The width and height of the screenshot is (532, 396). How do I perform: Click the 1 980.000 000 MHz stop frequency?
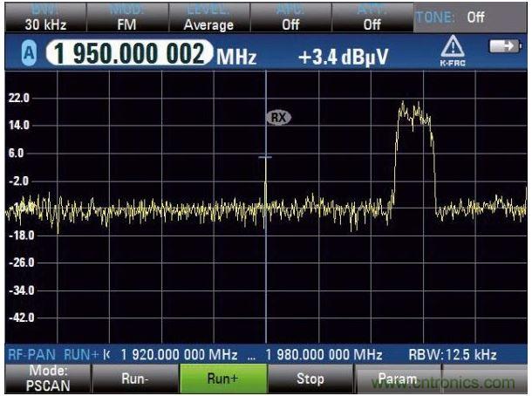pyautogui.click(x=324, y=355)
